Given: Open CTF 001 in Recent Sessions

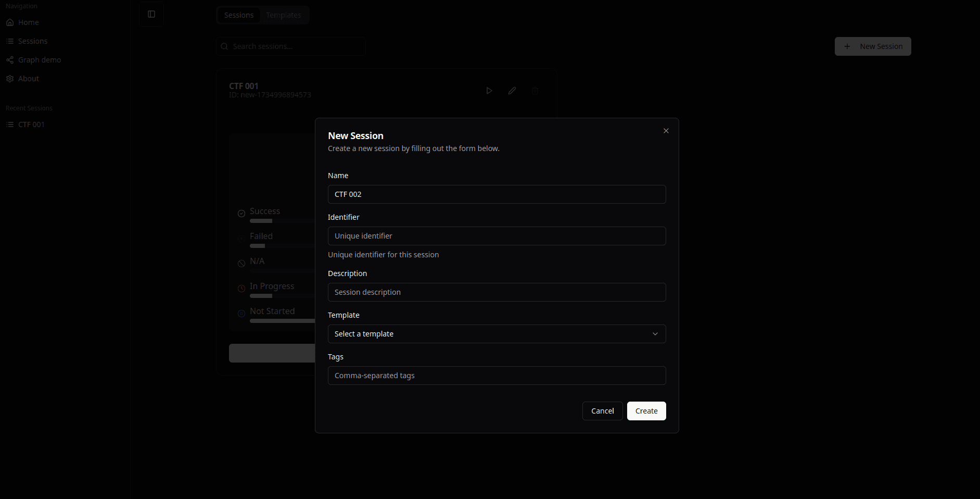Looking at the screenshot, I should pos(31,124).
